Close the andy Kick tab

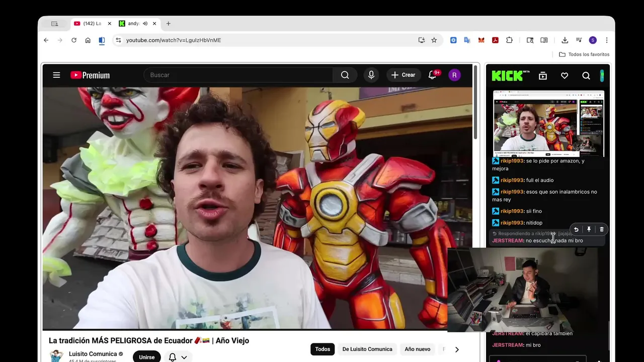pos(154,24)
